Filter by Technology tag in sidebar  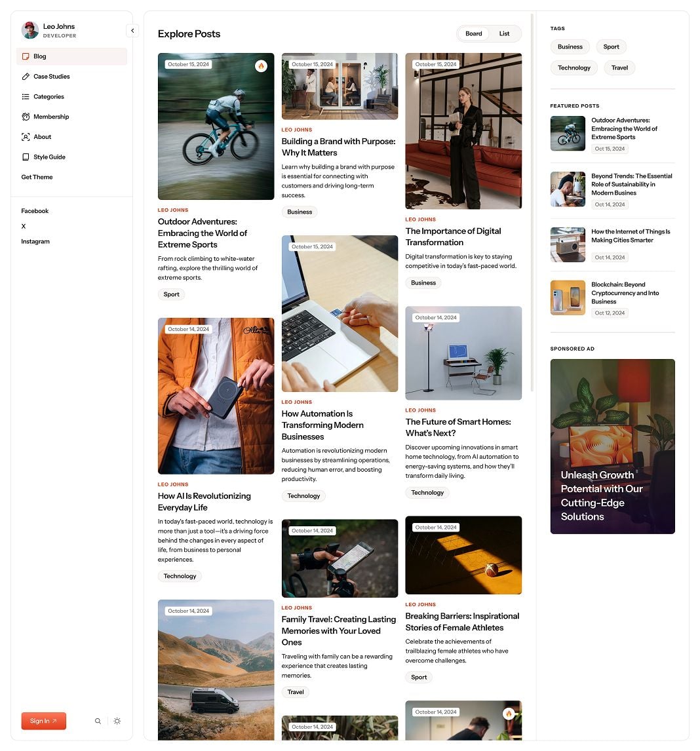pyautogui.click(x=574, y=68)
